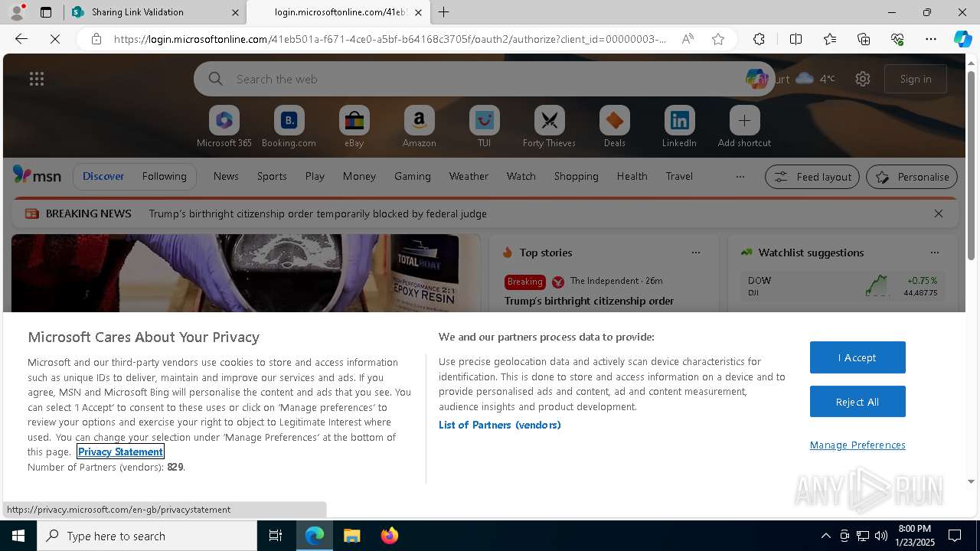Open the Travel category

pyautogui.click(x=679, y=177)
